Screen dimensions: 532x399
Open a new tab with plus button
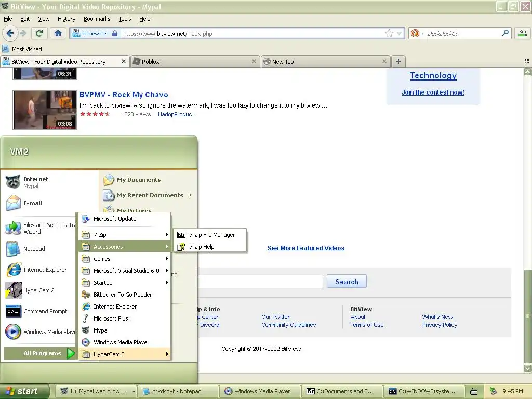coord(398,61)
